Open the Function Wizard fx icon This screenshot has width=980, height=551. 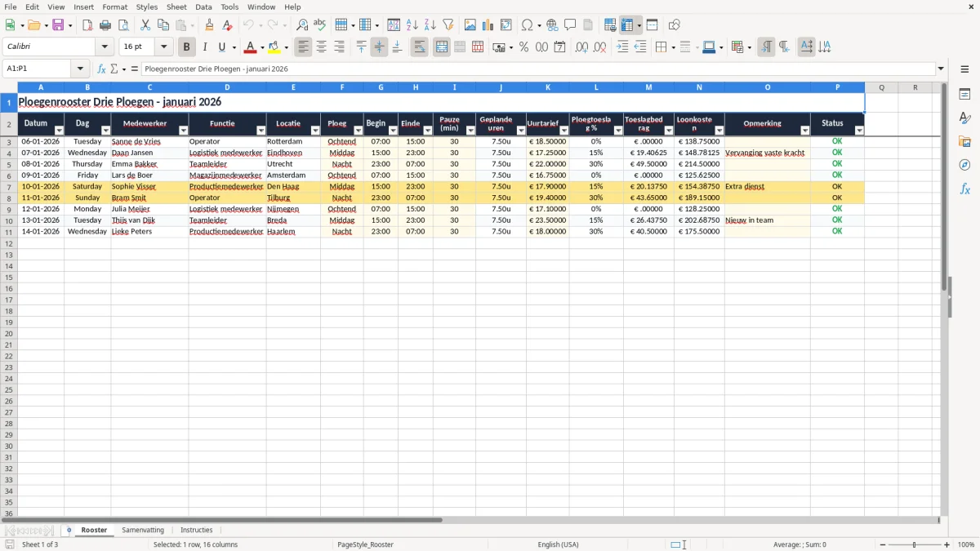(x=101, y=69)
